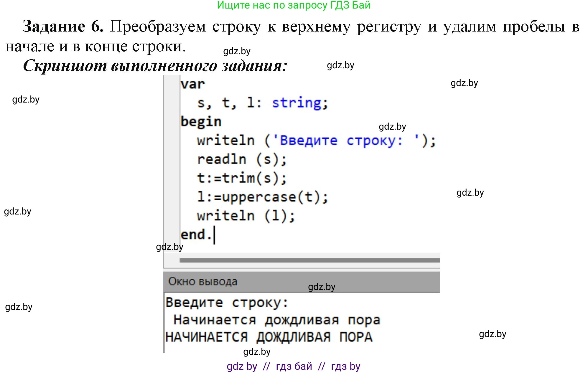Click the writeln 'Введите строку: ' line

pyautogui.click(x=316, y=141)
